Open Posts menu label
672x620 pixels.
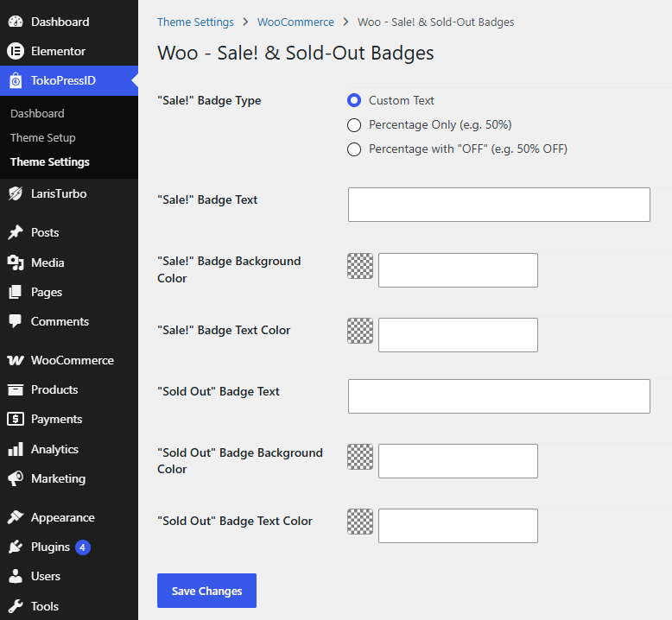[45, 232]
